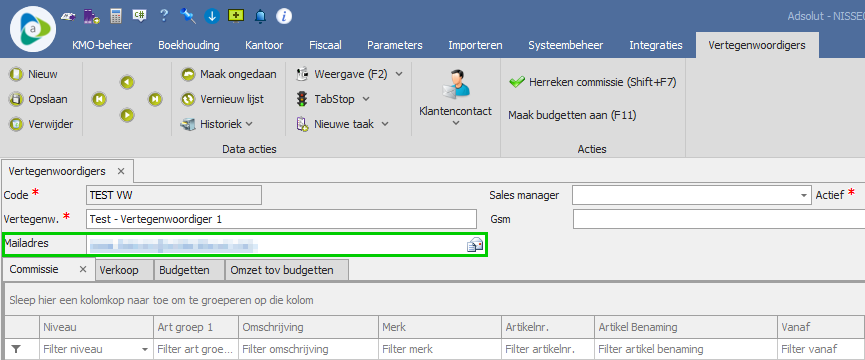Open notifications with the bell icon
This screenshot has height=360, width=865.
click(x=260, y=17)
